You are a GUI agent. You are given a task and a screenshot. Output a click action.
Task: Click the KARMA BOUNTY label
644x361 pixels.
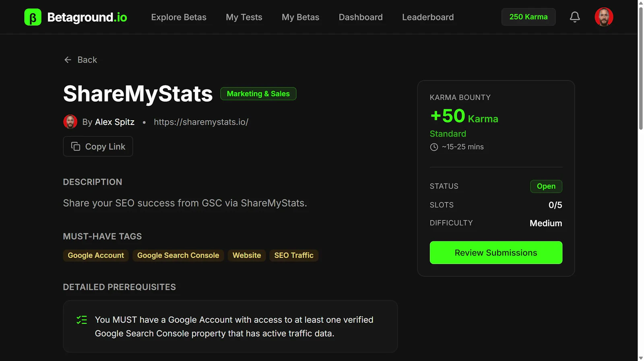pos(460,97)
